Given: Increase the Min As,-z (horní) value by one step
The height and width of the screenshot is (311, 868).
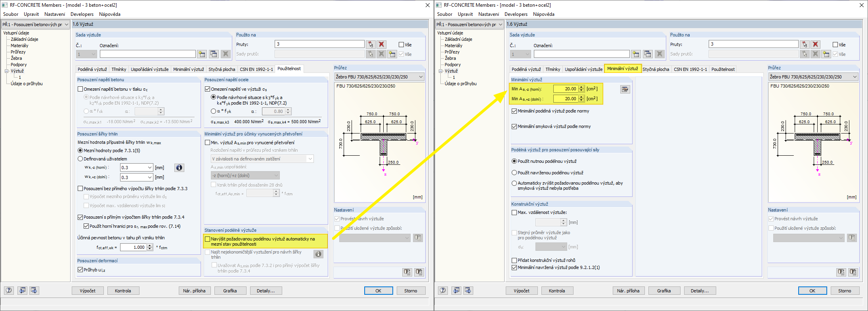Looking at the screenshot, I should coord(581,87).
